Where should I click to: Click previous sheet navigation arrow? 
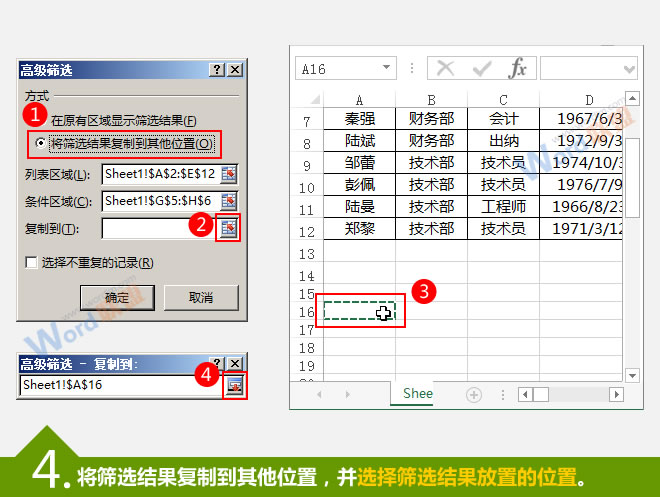click(x=319, y=394)
